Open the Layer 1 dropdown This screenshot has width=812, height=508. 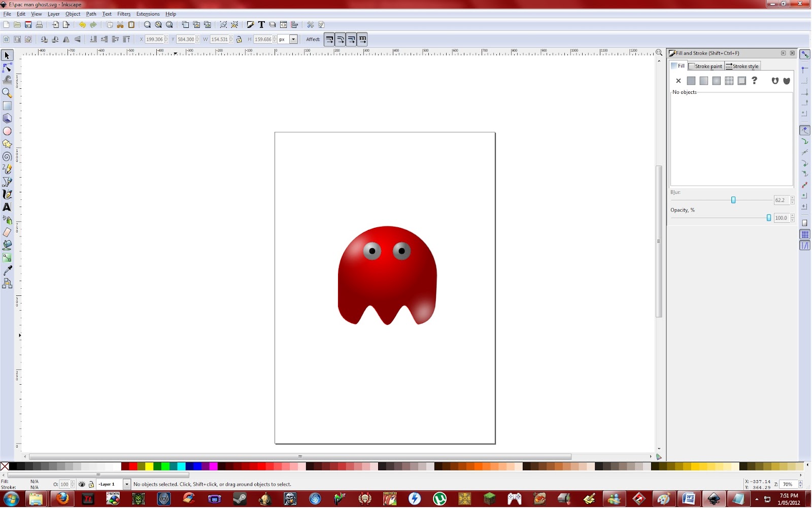coord(127,484)
